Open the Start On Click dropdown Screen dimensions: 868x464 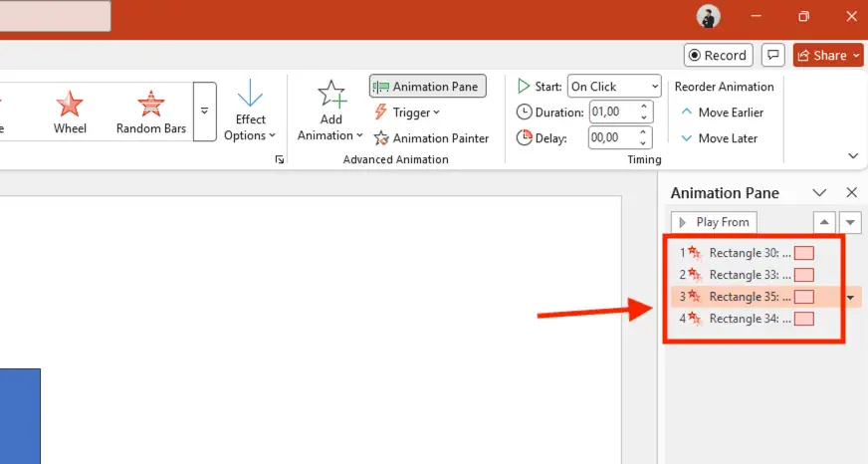(613, 87)
